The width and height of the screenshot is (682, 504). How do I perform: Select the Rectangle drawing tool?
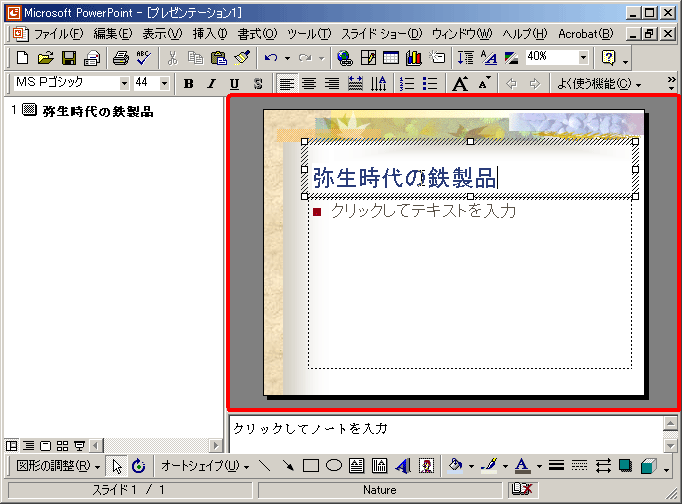coord(311,466)
